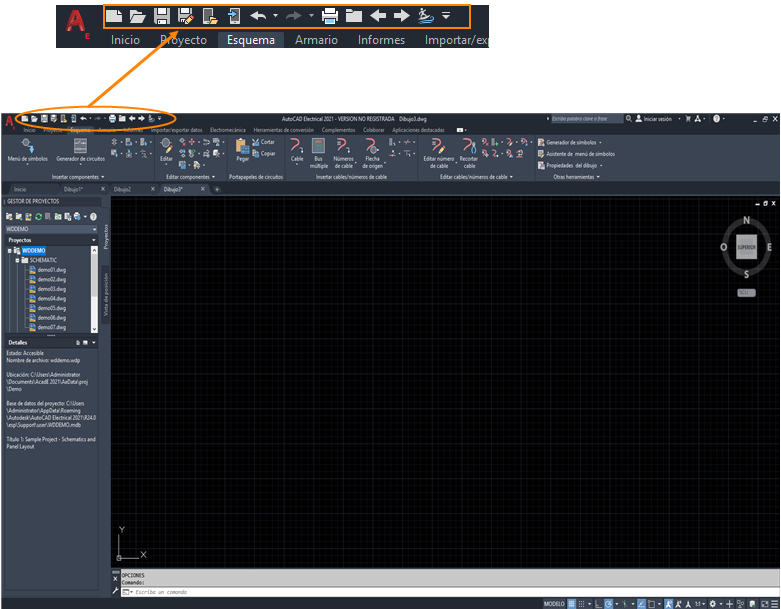Toggle annotation objects visibility in status bar

click(x=668, y=604)
